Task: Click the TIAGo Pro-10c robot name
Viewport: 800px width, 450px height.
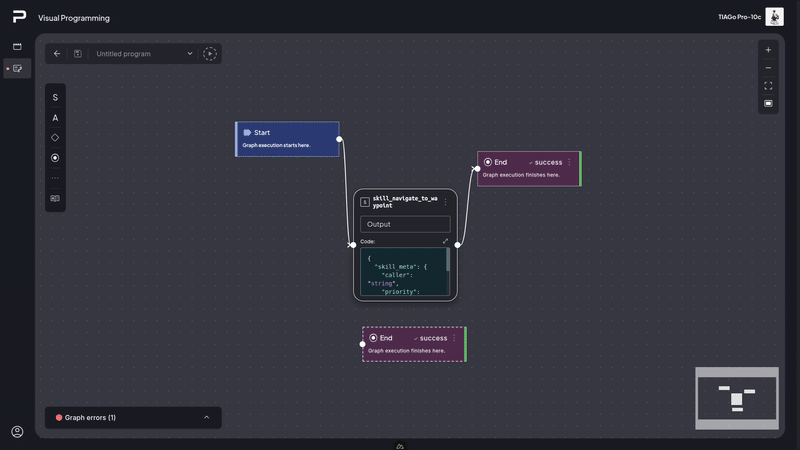Action: pos(739,17)
